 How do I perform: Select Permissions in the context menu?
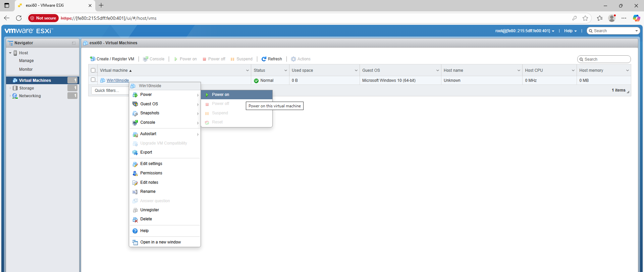pos(165,173)
